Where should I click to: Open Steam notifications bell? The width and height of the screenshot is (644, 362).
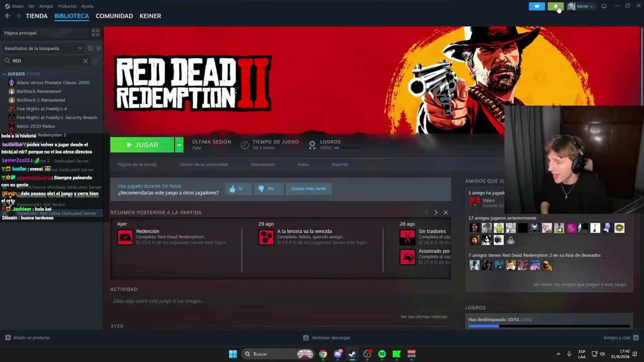pos(555,6)
